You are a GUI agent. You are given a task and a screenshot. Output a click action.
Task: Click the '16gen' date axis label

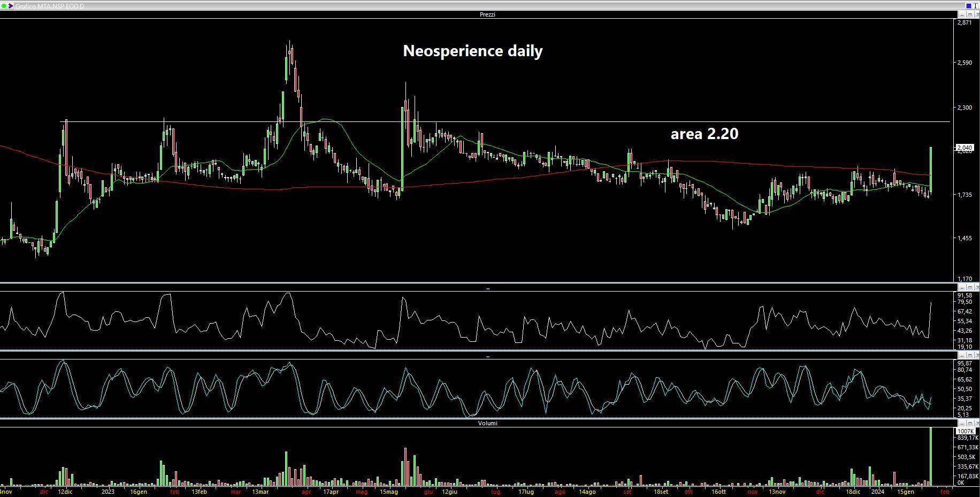pos(138,492)
